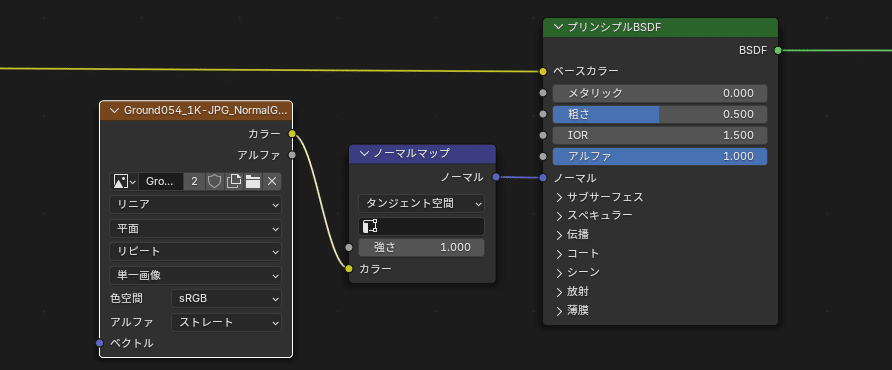Open the ストレート alpha mode dropdown
892x370 pixels.
pyautogui.click(x=226, y=322)
